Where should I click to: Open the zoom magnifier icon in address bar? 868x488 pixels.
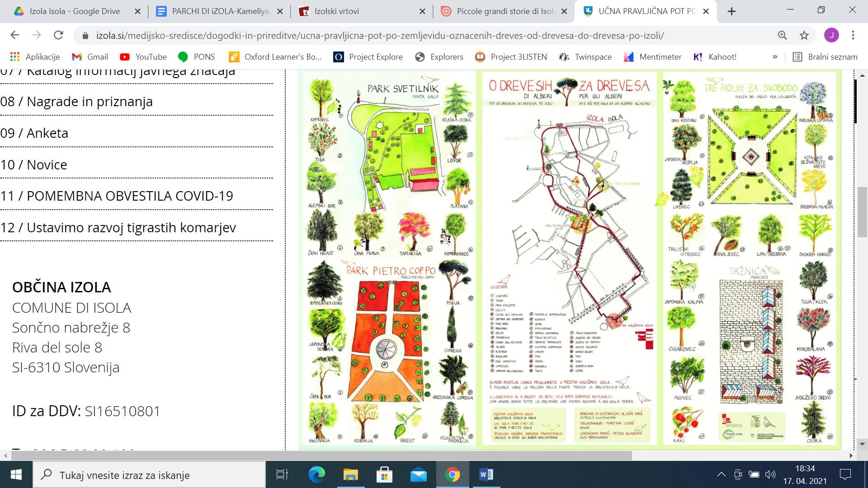tap(782, 35)
